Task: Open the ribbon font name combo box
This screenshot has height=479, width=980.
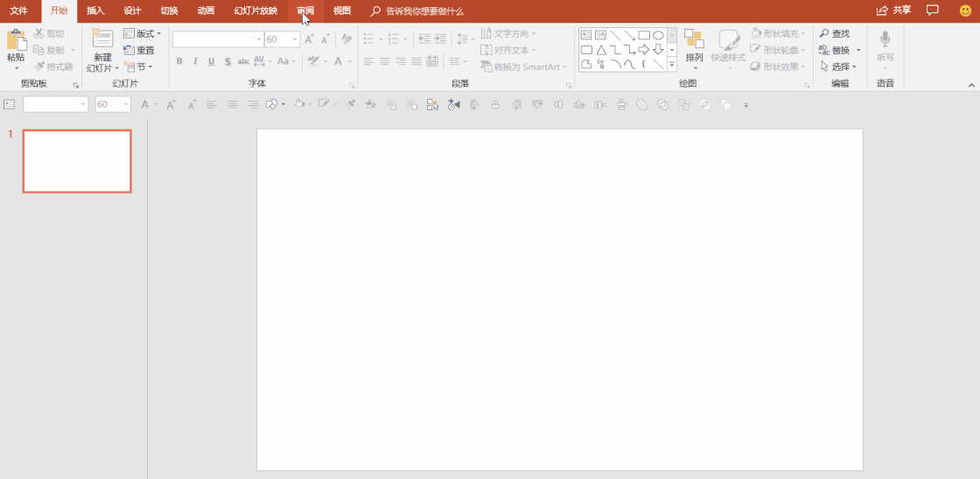Action: pos(218,39)
